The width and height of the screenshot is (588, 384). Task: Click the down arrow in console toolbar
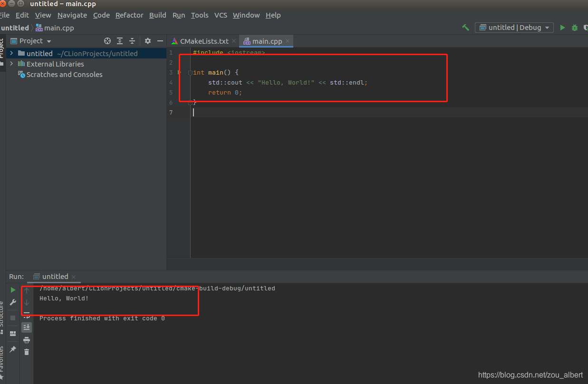pos(27,302)
